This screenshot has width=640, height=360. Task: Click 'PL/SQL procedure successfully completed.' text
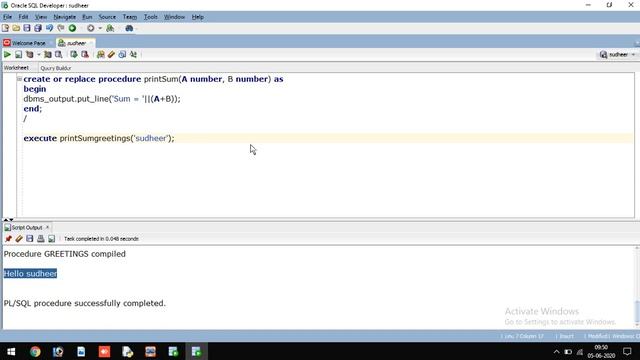84,303
